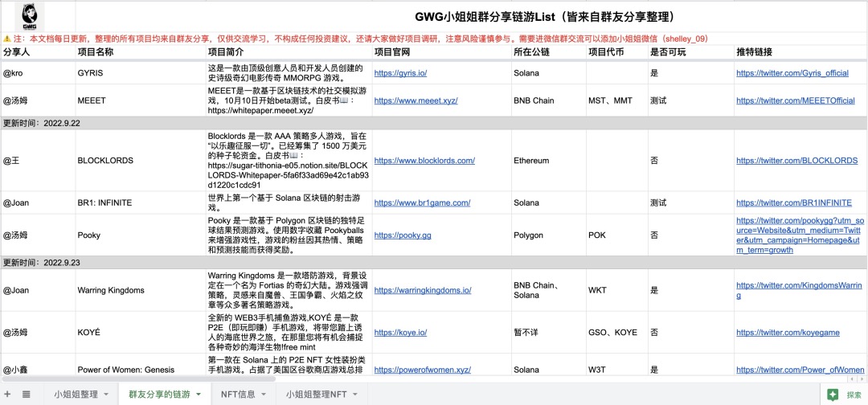Viewport: 868px width, 405px height.
Task: Open the MEEETOfficial Twitter link
Action: click(796, 100)
